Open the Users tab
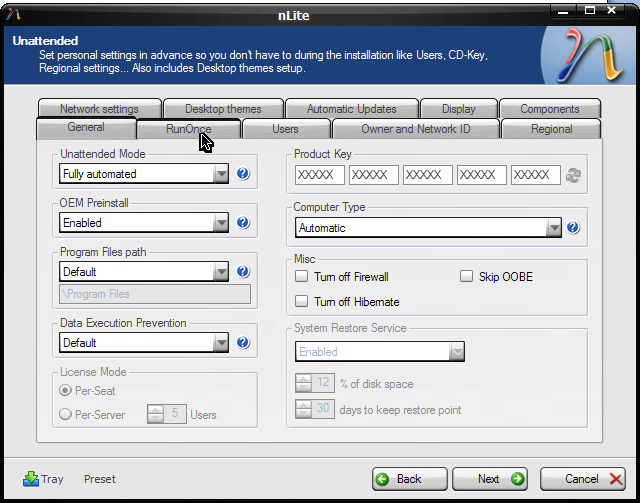The width and height of the screenshot is (640, 503). pos(286,129)
